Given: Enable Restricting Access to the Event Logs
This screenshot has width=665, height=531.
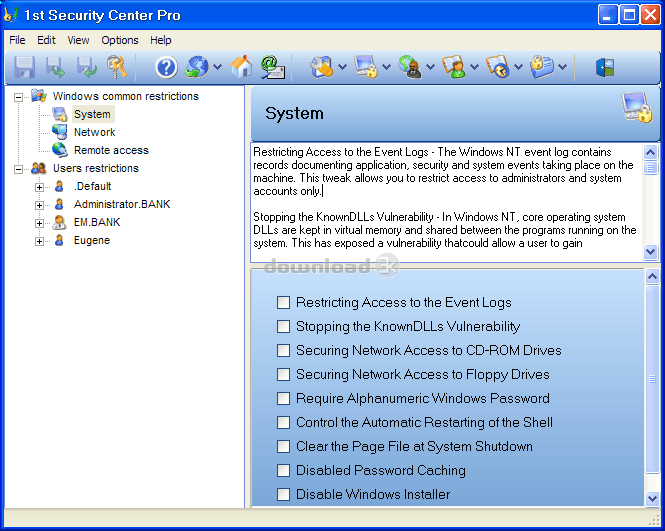Looking at the screenshot, I should [x=283, y=302].
